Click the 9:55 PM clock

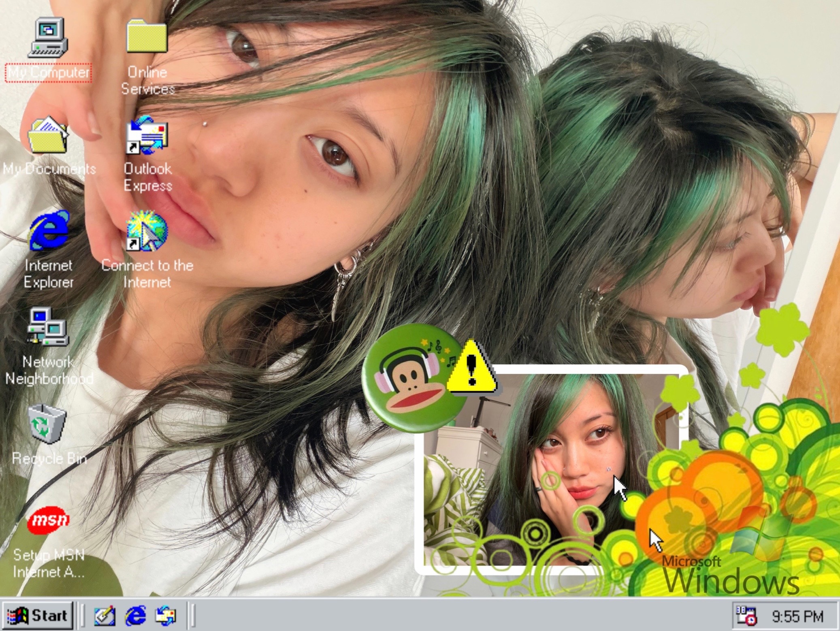[797, 616]
